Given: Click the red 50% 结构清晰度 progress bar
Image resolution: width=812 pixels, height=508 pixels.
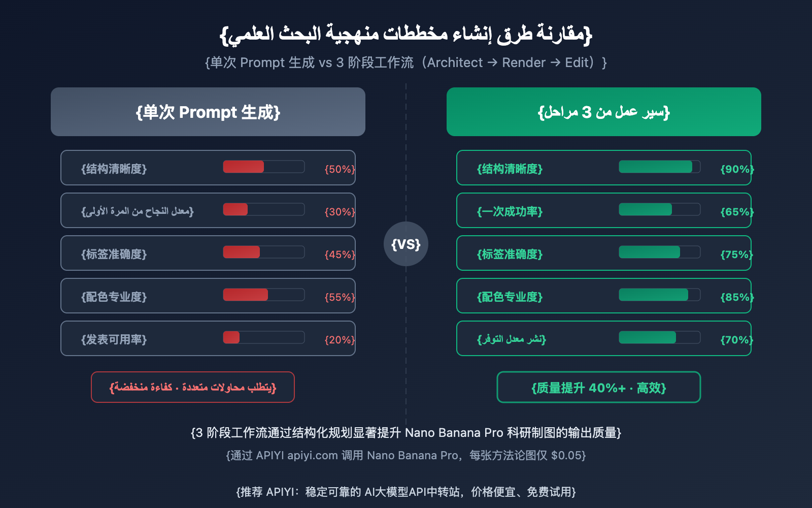Looking at the screenshot, I should click(x=263, y=167).
